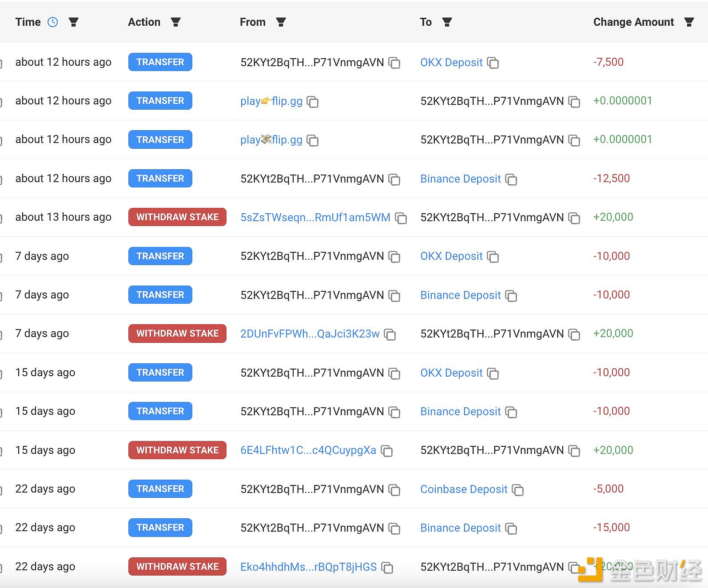Open the first play flip.gg sender link
Screen dimensions: 708x588
pyautogui.click(x=271, y=101)
